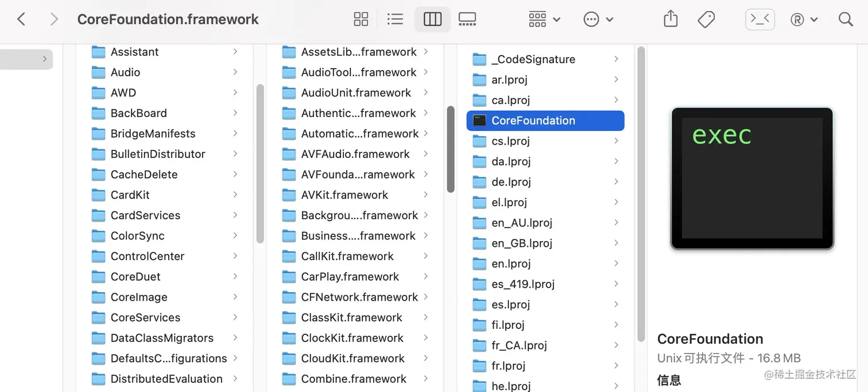Click the Share icon
Viewport: 868px width, 392px height.
pyautogui.click(x=671, y=20)
